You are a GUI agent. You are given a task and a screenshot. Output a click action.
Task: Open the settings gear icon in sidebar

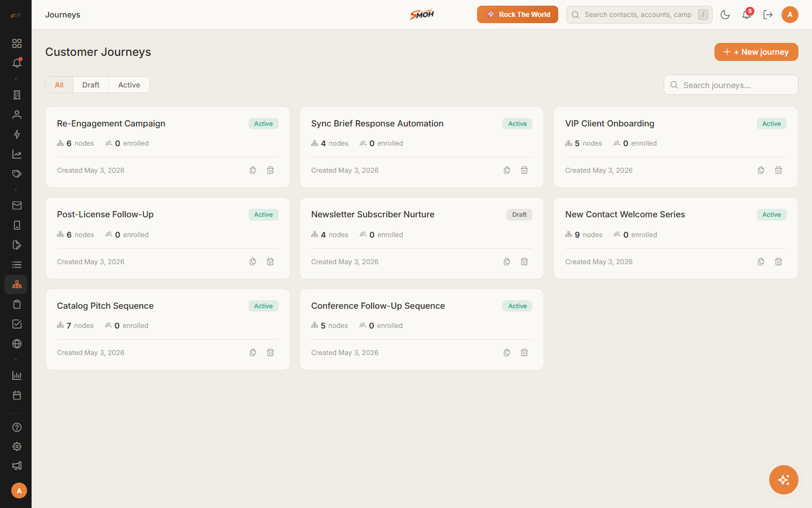(x=17, y=446)
